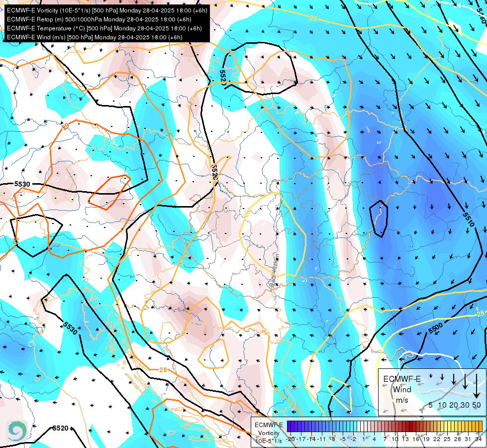Click the 30 m/s arrow in the wind legend
The height and width of the screenshot is (448, 487).
[x=465, y=381]
